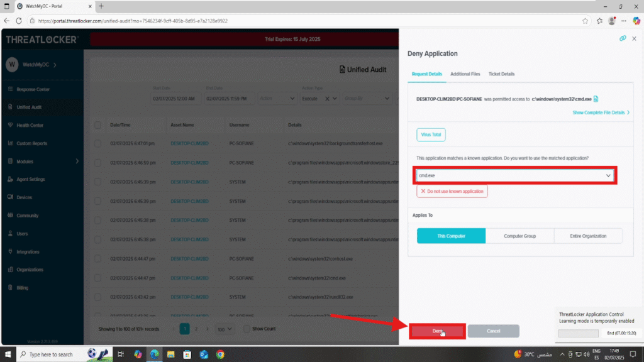Screen dimensions: 644x362
Task: Toggle the select-all header checkbox
Action: click(x=97, y=125)
